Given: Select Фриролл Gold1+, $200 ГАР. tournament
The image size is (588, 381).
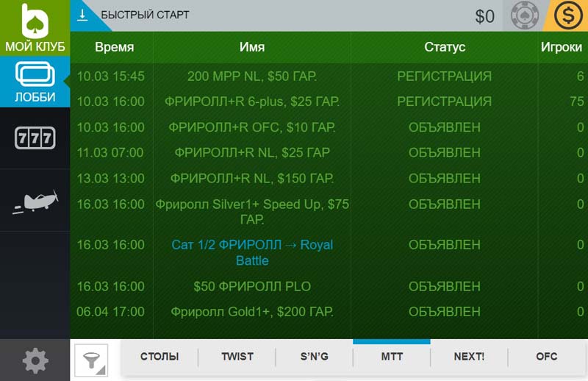Looking at the screenshot, I should [x=252, y=312].
